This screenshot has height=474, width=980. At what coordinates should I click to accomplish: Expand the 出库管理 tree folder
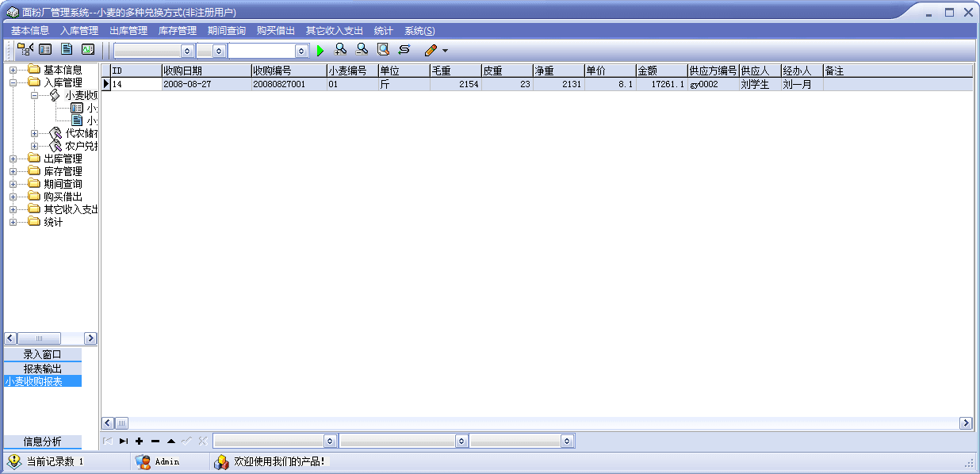coord(13,159)
